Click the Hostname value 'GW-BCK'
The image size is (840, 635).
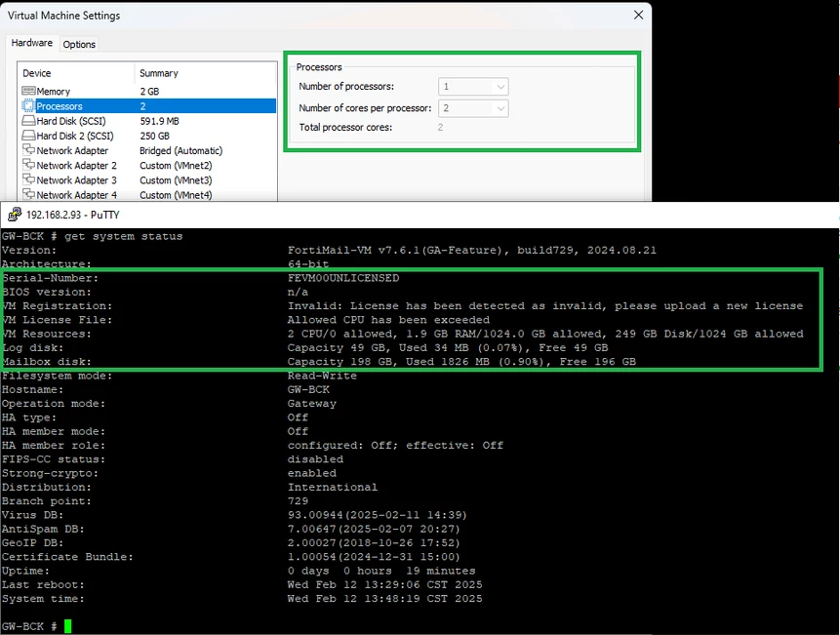coord(308,389)
